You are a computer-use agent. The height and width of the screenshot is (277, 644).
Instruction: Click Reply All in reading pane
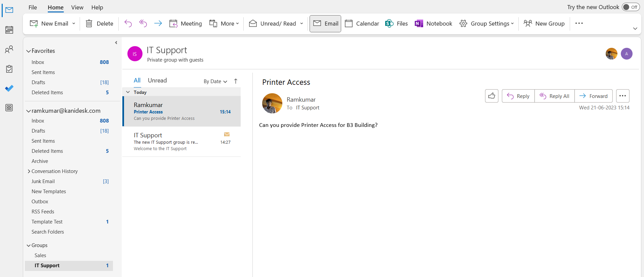click(555, 96)
